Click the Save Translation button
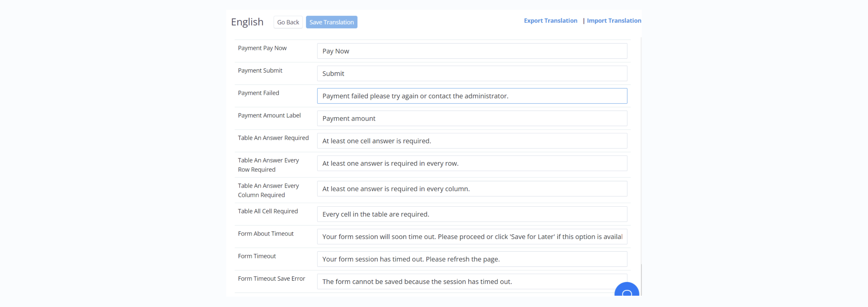This screenshot has width=868, height=307. (331, 22)
